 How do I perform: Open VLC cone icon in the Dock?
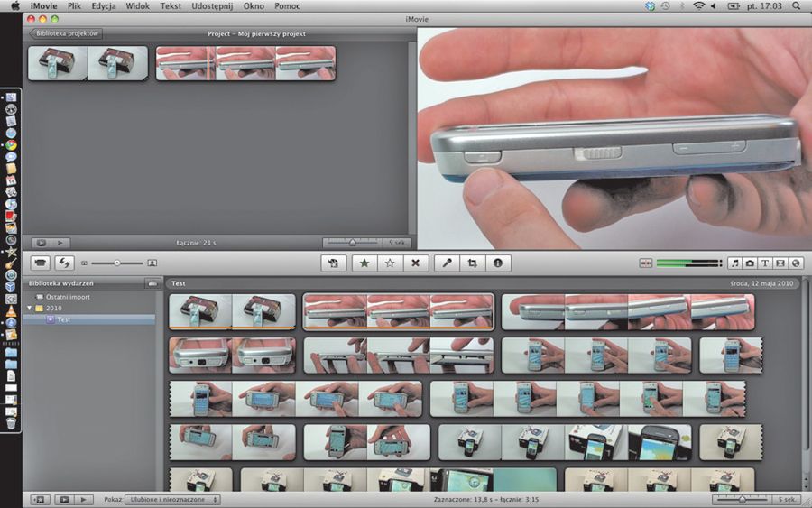pyautogui.click(x=11, y=310)
